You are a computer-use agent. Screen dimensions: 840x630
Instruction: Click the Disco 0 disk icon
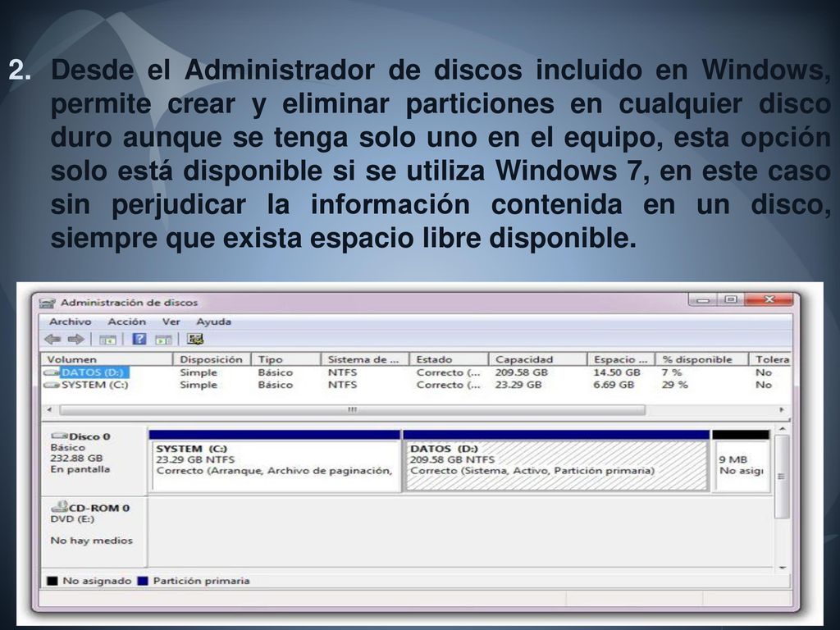click(x=59, y=436)
